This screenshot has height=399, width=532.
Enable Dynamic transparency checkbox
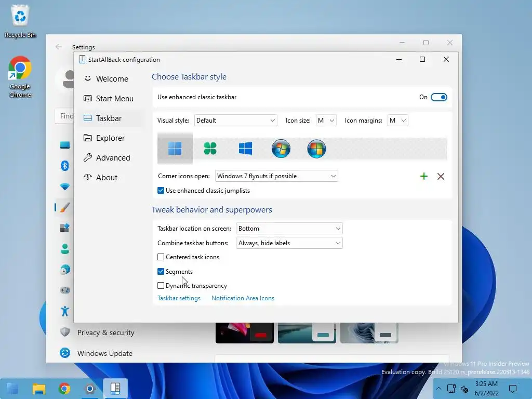[x=161, y=286]
